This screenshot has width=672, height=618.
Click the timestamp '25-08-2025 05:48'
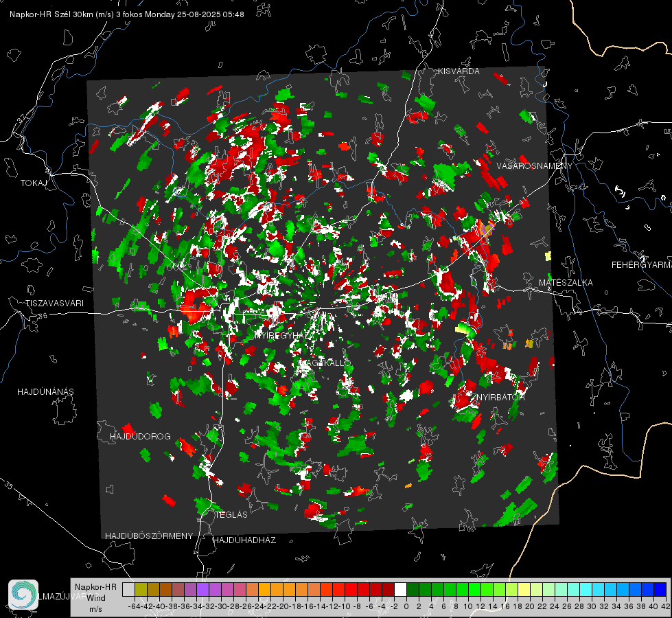(211, 14)
